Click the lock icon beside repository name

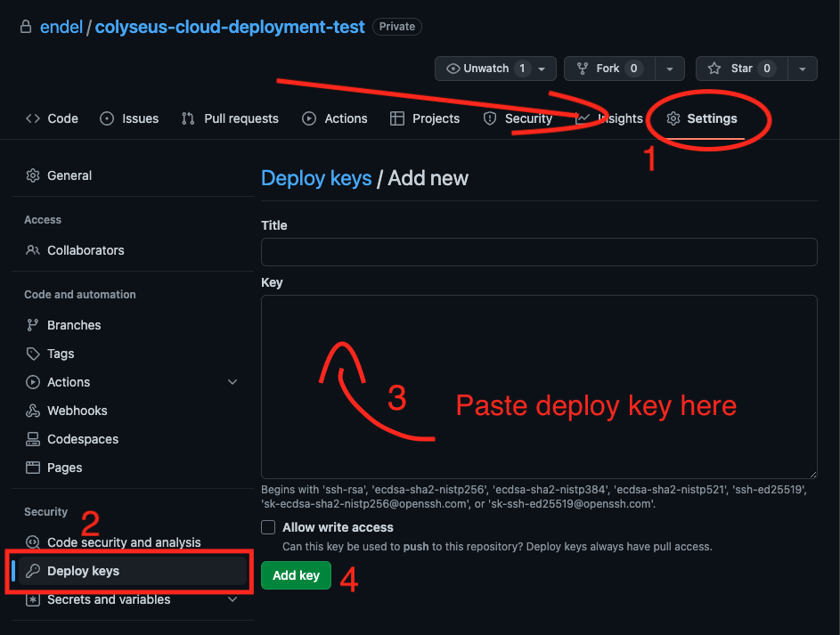[x=26, y=26]
